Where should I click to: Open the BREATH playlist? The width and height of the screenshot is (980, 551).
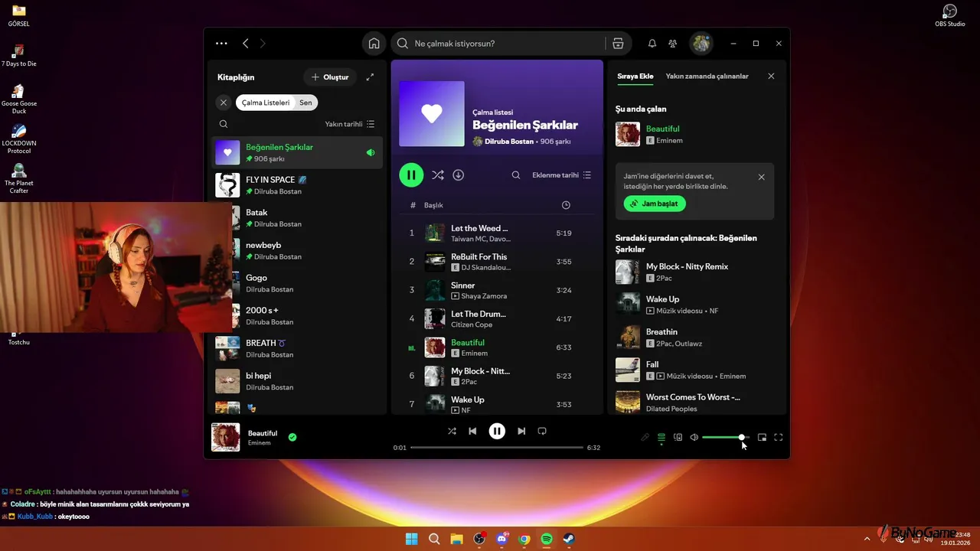(x=297, y=348)
